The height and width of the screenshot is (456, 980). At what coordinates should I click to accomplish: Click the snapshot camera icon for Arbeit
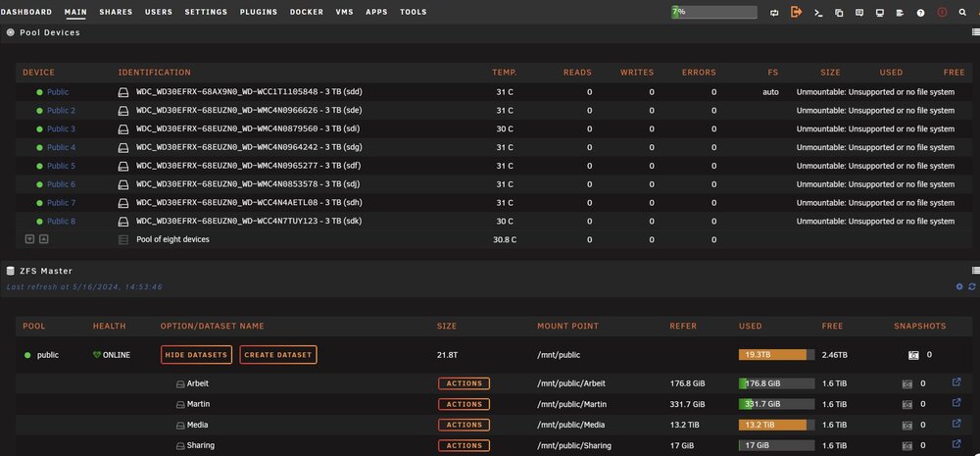[x=906, y=383]
